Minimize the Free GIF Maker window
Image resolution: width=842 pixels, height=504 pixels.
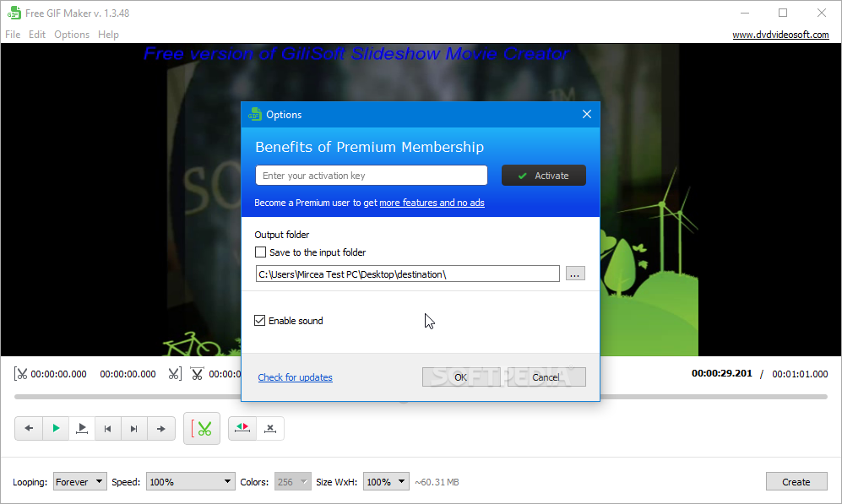pos(745,13)
